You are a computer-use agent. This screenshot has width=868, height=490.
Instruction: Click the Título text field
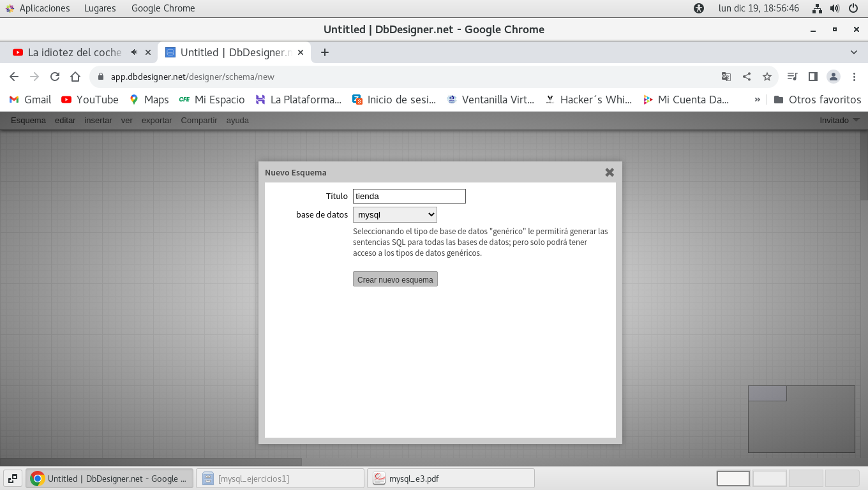408,197
